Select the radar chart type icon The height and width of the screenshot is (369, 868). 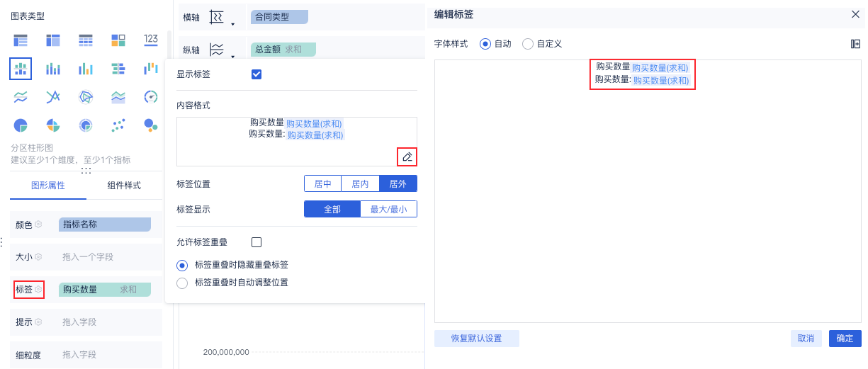86,96
